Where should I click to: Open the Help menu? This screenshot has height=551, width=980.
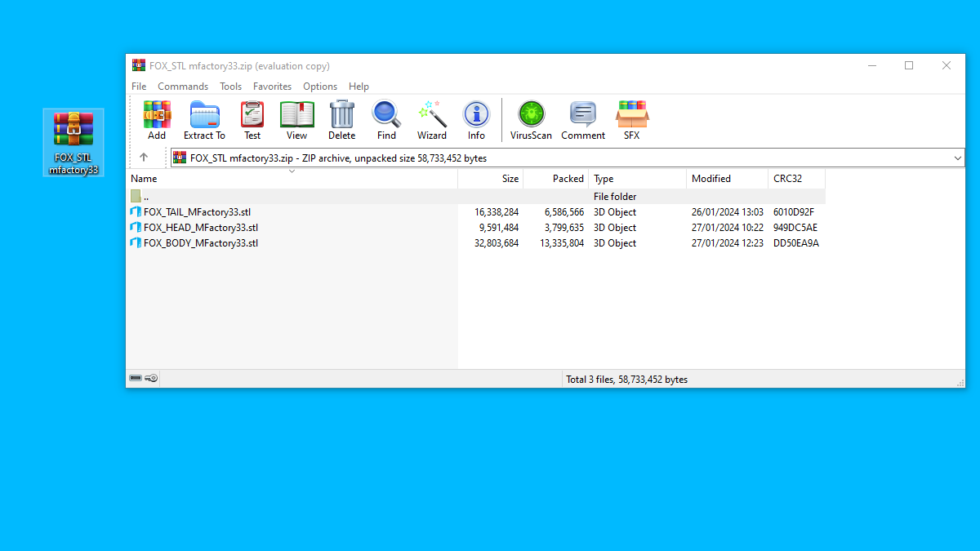359,87
